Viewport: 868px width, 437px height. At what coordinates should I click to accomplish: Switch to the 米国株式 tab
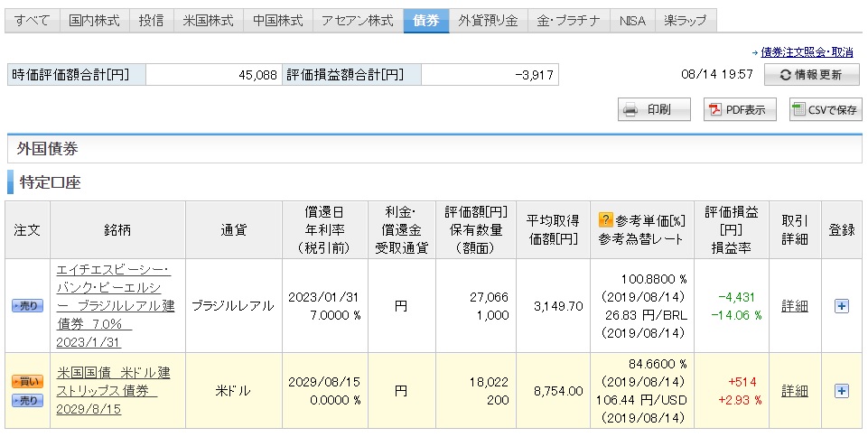(208, 21)
